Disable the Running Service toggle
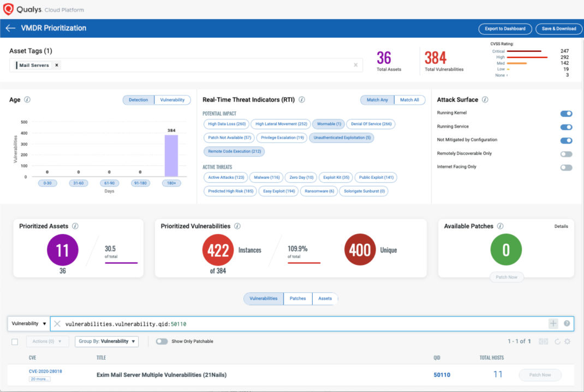 coord(566,127)
